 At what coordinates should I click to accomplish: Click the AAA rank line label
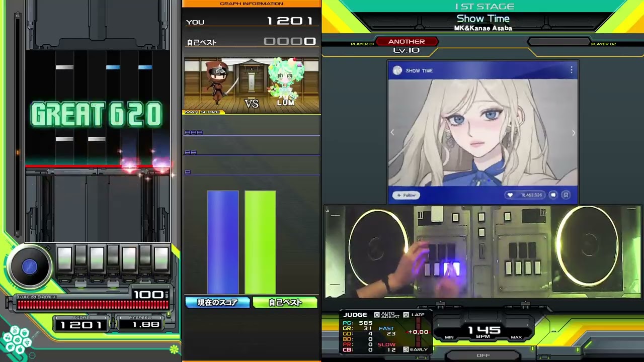click(x=193, y=132)
